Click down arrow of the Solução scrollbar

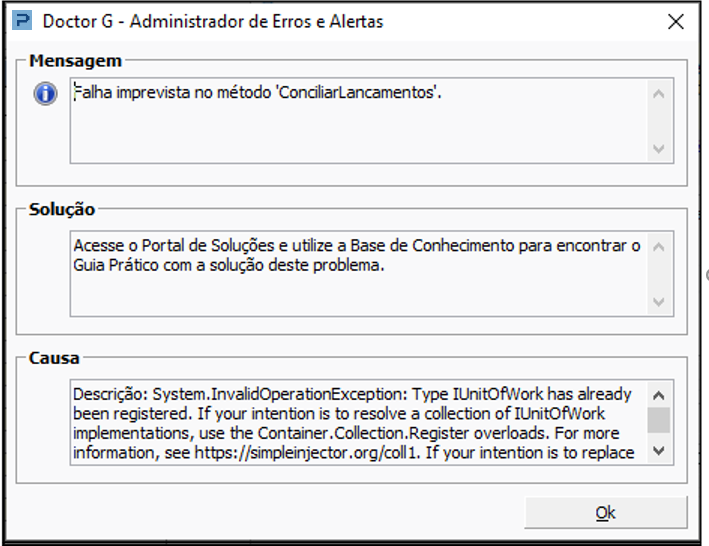pos(658,301)
